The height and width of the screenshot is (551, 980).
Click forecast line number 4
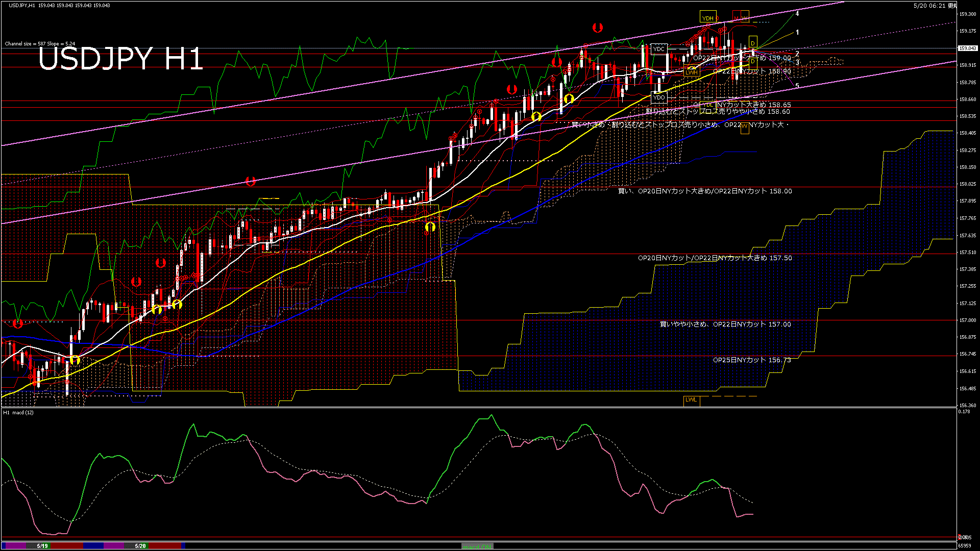tap(797, 14)
